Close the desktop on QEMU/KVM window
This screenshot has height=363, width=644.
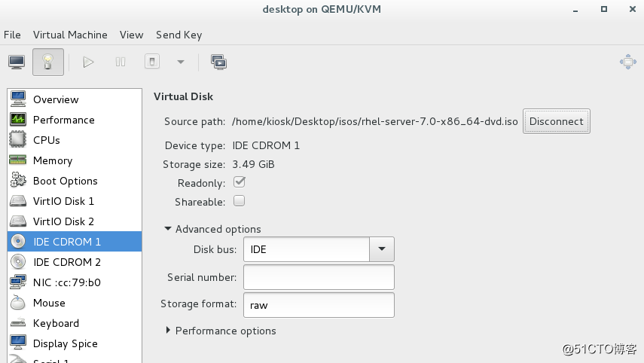(633, 9)
